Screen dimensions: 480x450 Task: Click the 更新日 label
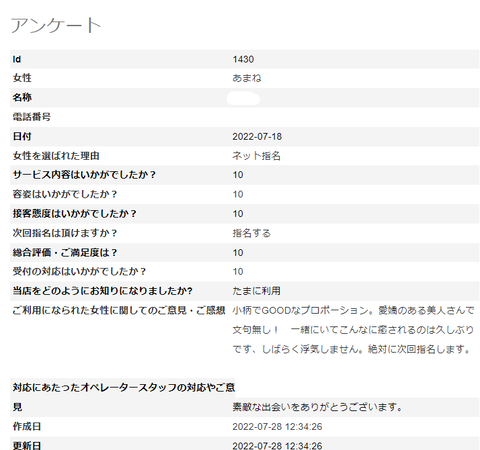(x=27, y=446)
